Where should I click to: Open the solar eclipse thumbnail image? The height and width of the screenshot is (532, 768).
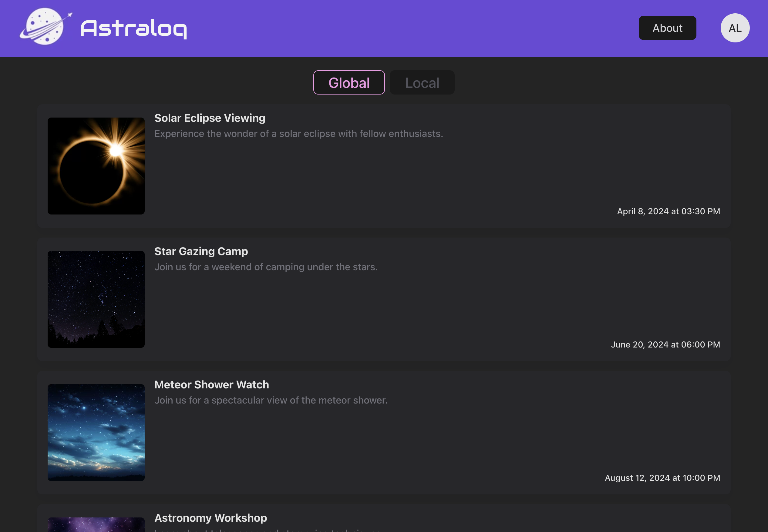96,166
